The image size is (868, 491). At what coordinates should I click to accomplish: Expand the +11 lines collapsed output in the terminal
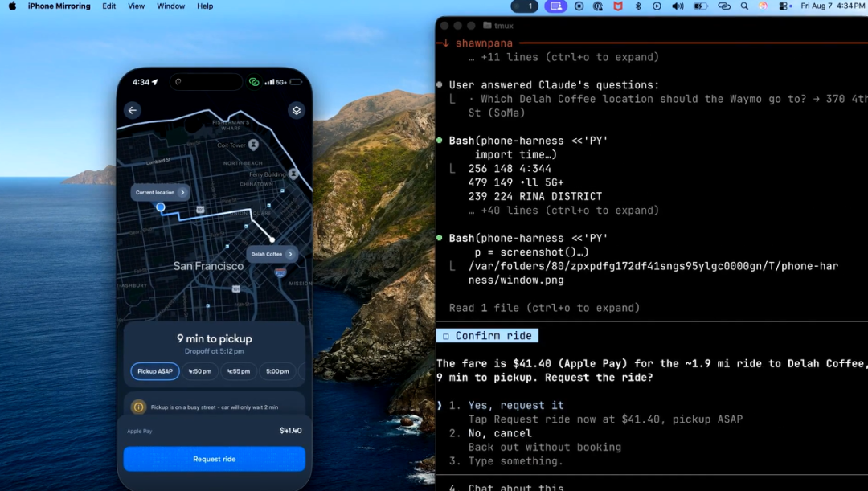pos(563,57)
